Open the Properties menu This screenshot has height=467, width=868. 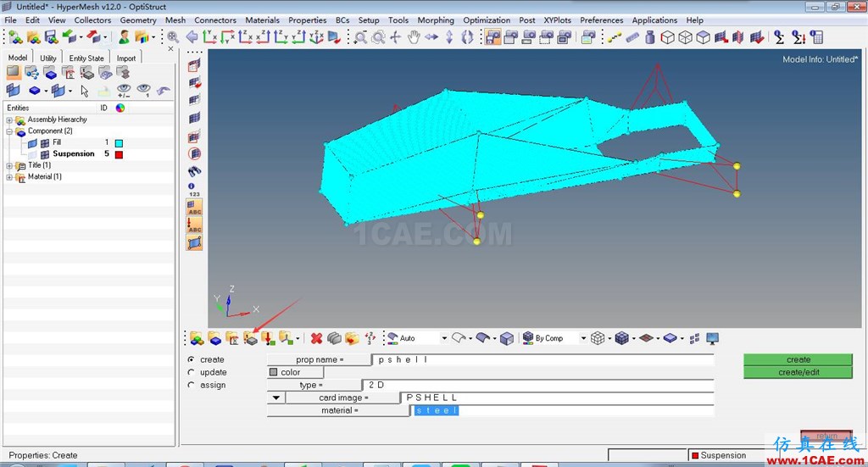(307, 20)
